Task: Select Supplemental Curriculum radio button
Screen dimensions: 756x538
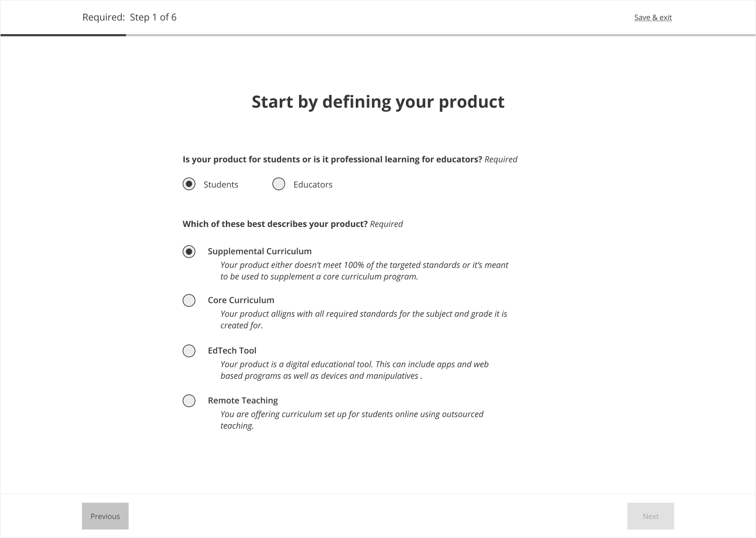Action: point(189,252)
